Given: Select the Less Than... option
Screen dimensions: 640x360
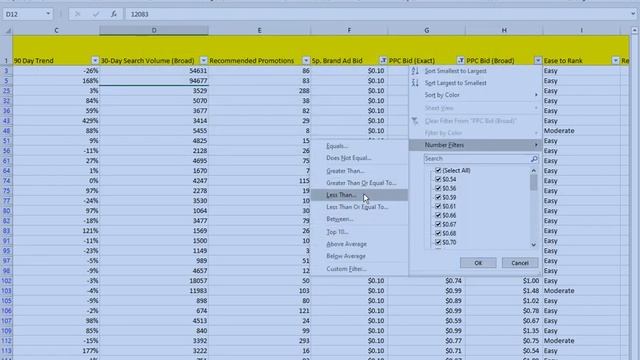Looking at the screenshot, I should (359, 195).
